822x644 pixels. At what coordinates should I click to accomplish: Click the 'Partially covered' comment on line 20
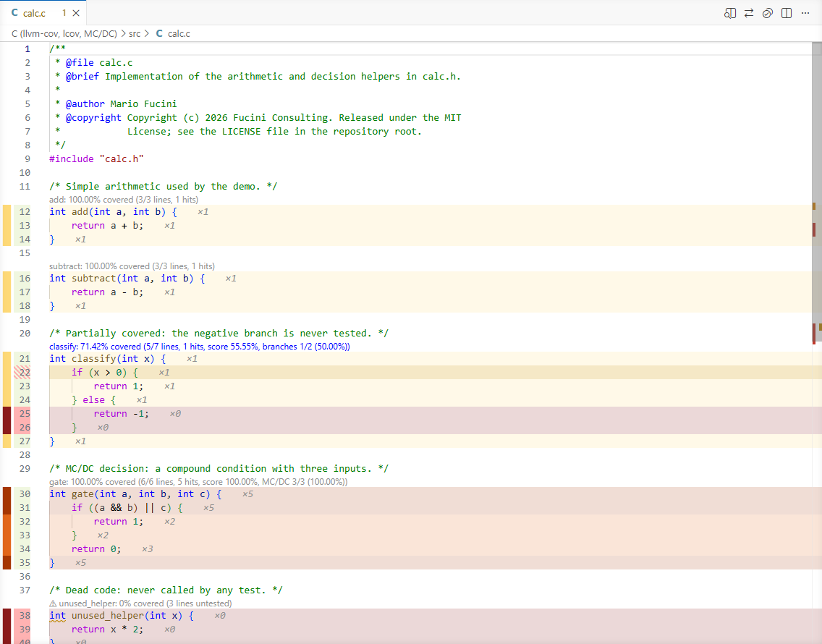point(219,333)
